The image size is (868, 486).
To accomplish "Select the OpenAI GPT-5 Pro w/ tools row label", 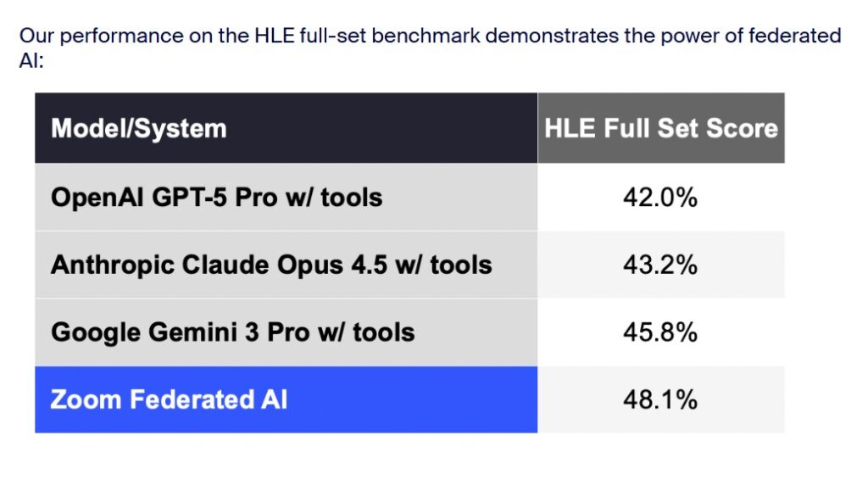I will [x=216, y=197].
